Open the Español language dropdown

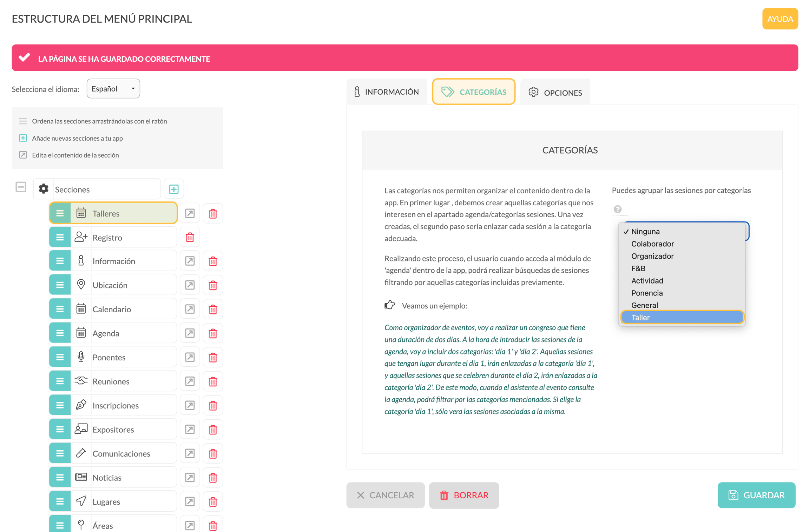[x=113, y=89]
